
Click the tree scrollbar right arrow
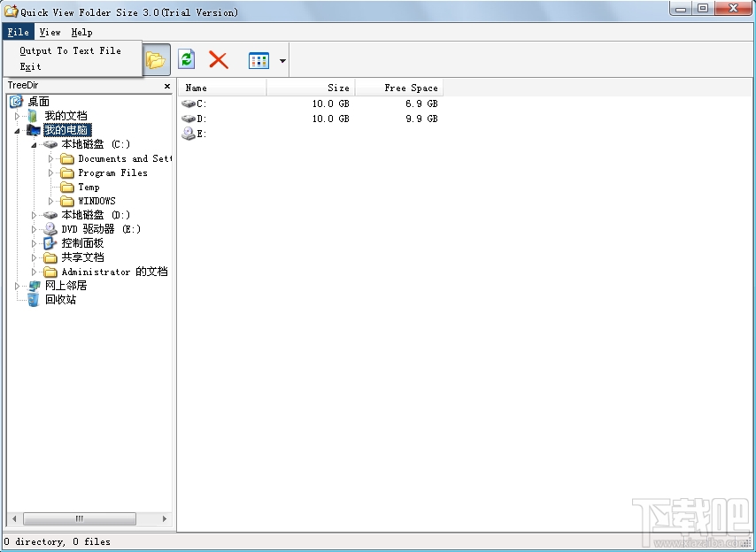click(165, 518)
